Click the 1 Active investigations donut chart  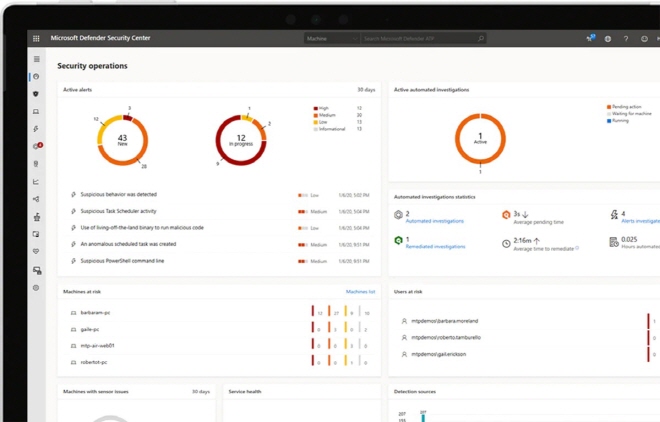(x=480, y=138)
